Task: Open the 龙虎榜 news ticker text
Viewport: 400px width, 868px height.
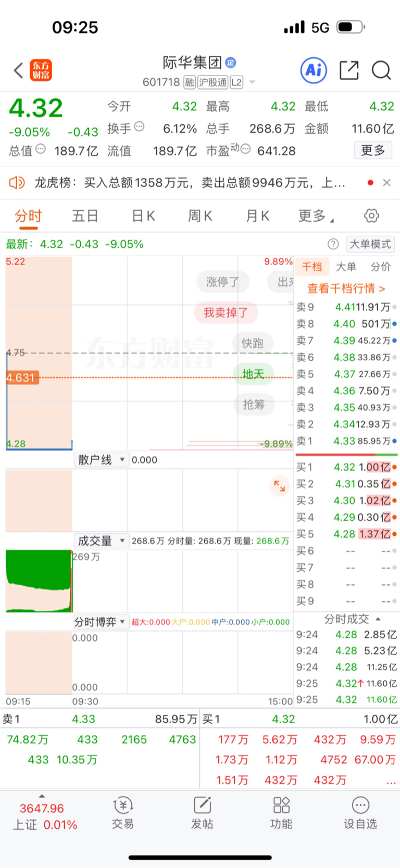Action: (190, 183)
